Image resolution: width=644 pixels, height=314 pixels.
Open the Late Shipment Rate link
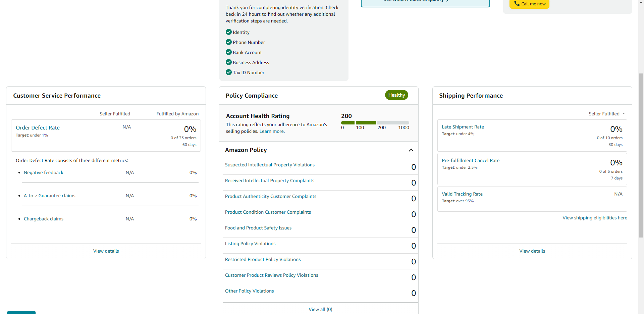coord(463,127)
